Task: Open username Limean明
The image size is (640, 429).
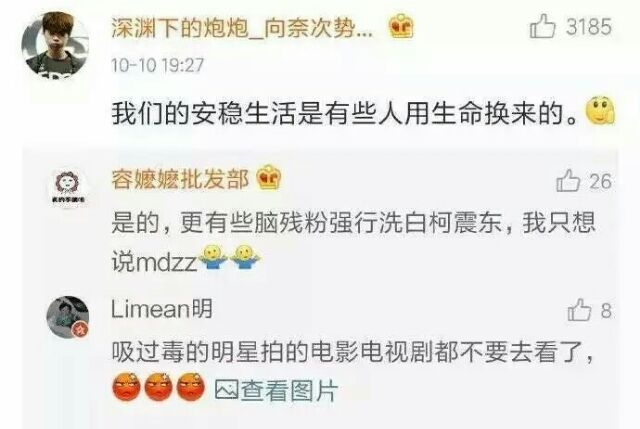Action: (162, 309)
